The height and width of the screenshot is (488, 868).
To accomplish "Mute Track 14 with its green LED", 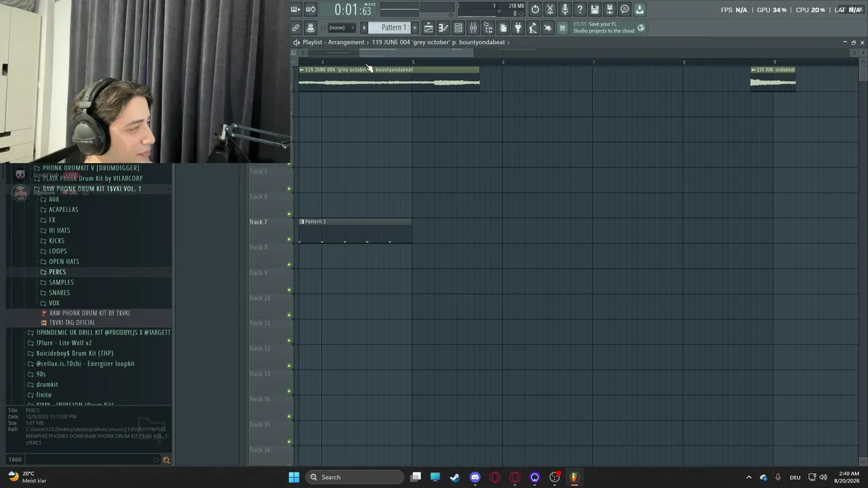I will coord(290,417).
